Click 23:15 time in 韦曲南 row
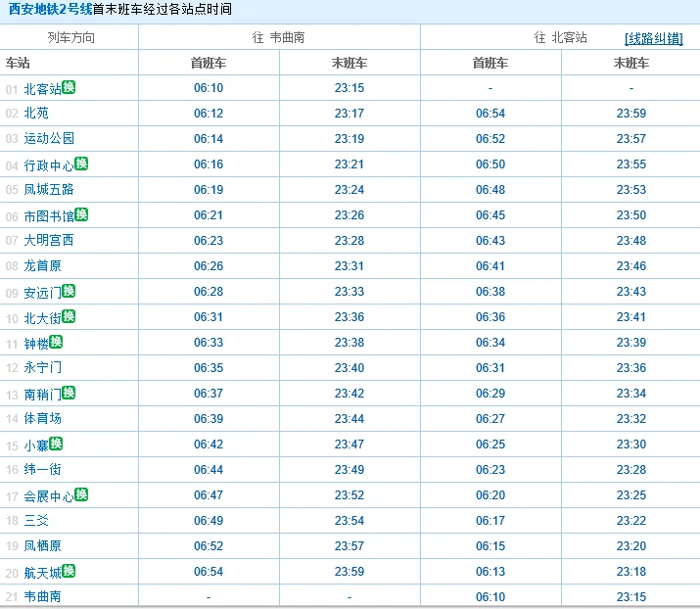The width and height of the screenshot is (700, 609). click(x=631, y=597)
